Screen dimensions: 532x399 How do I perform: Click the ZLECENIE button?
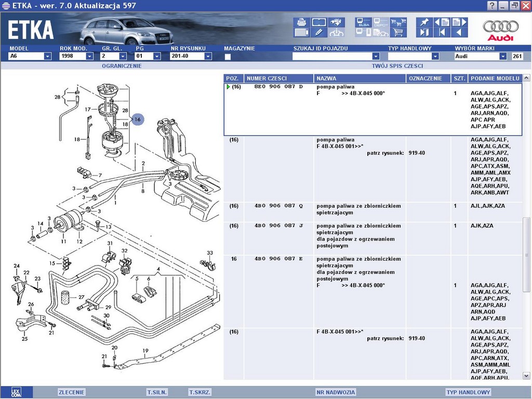point(71,392)
